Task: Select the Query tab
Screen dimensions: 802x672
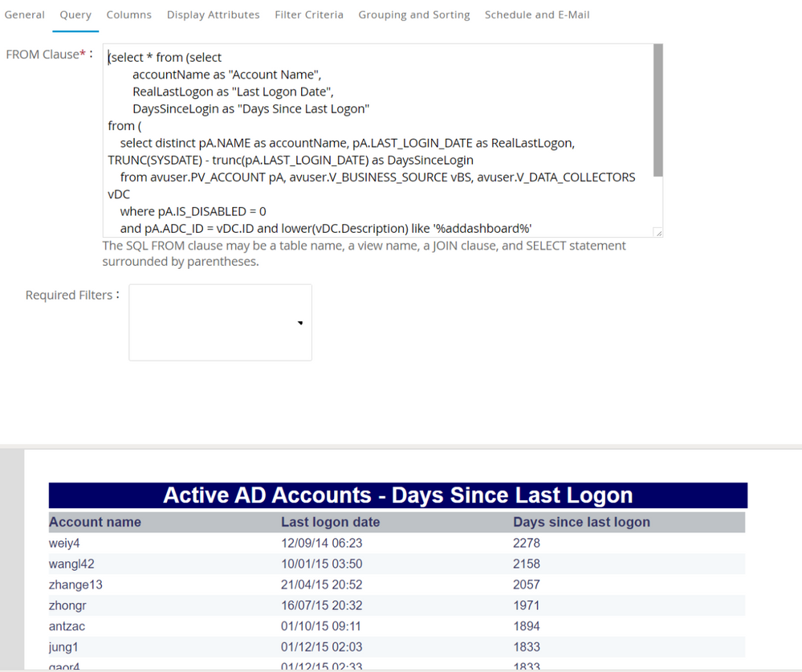Action: [x=75, y=14]
